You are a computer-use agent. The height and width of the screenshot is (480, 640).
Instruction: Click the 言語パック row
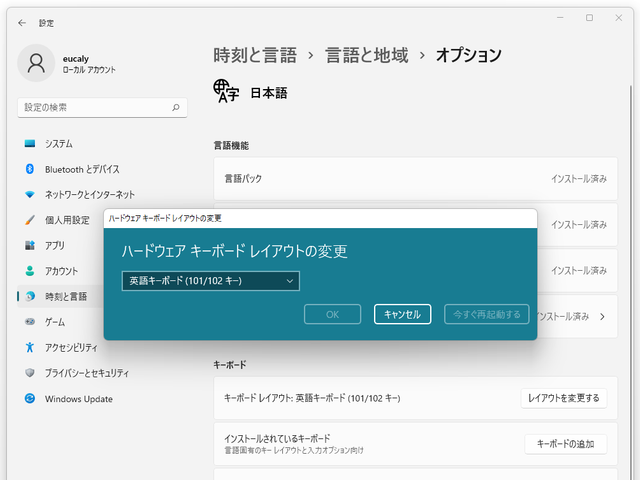(x=416, y=179)
